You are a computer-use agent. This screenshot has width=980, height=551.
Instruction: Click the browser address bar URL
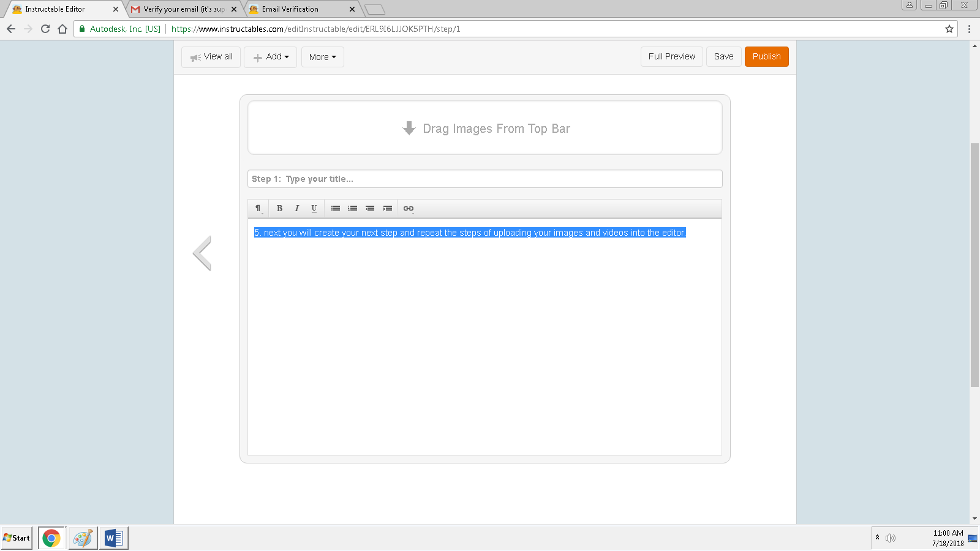coord(316,29)
